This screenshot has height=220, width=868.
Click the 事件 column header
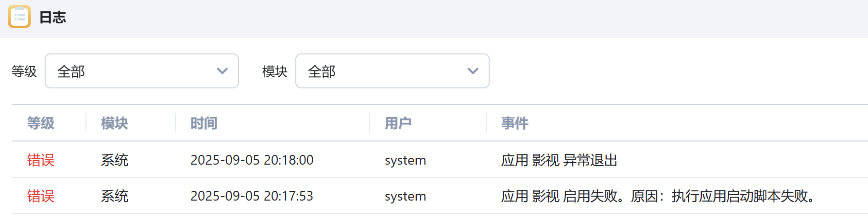coord(515,123)
